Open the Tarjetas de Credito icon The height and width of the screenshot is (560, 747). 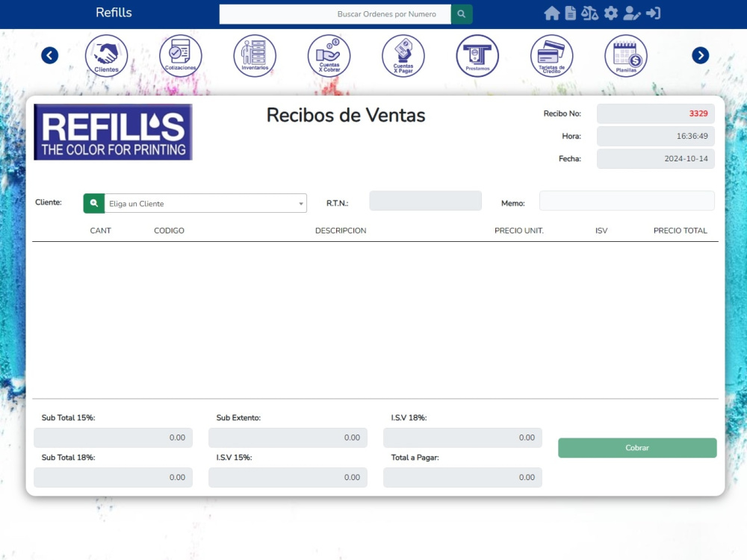pyautogui.click(x=552, y=56)
